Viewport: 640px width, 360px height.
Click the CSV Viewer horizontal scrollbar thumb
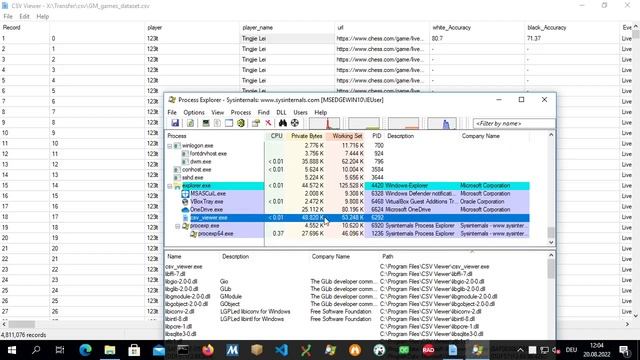[x=22, y=324]
